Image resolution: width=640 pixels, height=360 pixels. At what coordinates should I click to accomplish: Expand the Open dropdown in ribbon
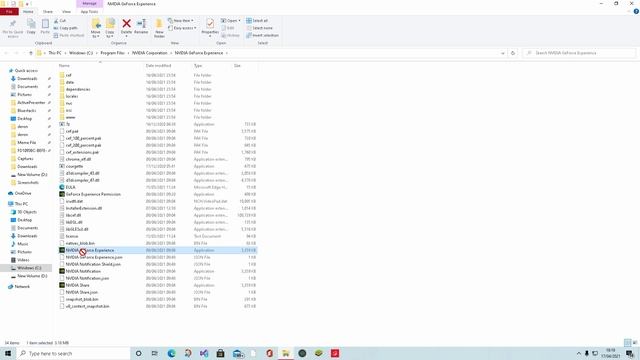click(x=231, y=20)
